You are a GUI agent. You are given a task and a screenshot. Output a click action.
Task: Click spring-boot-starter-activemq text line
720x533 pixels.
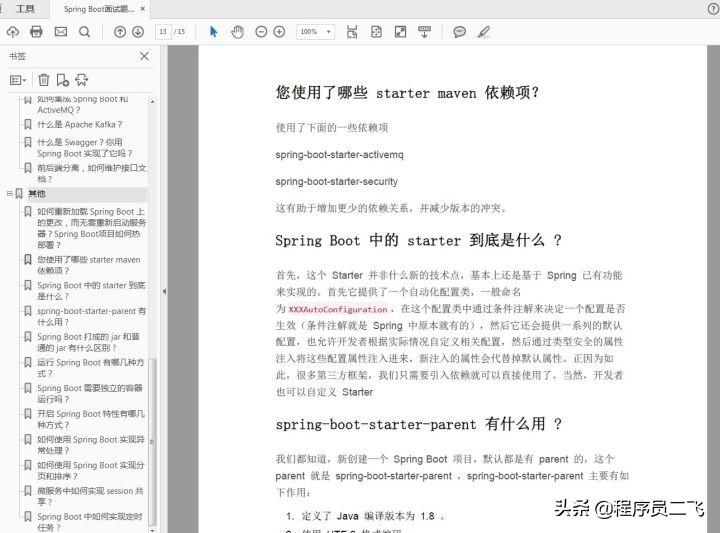point(339,155)
